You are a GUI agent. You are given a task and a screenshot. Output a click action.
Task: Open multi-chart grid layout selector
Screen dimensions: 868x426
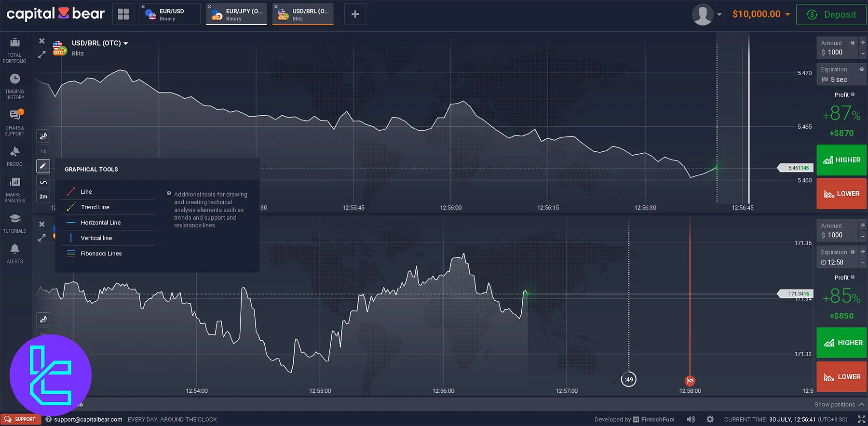point(123,14)
